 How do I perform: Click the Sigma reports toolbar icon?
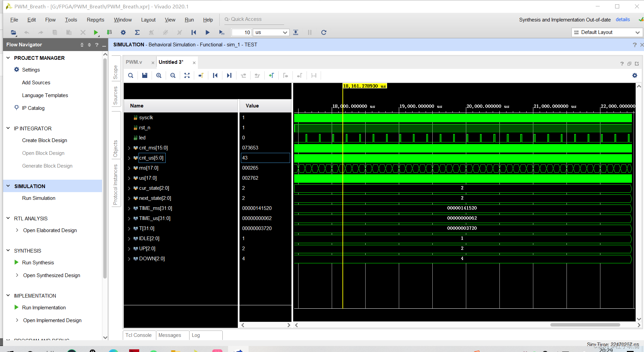(x=137, y=33)
